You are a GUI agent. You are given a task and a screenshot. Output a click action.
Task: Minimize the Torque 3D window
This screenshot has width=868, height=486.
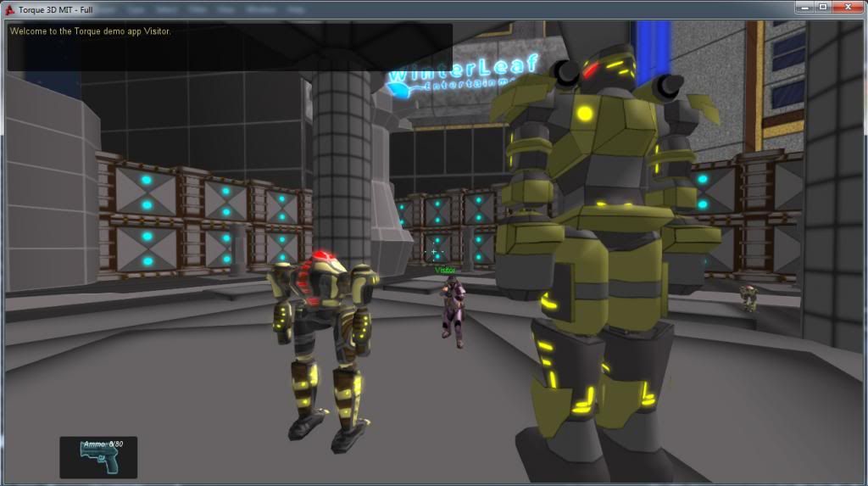[804, 8]
